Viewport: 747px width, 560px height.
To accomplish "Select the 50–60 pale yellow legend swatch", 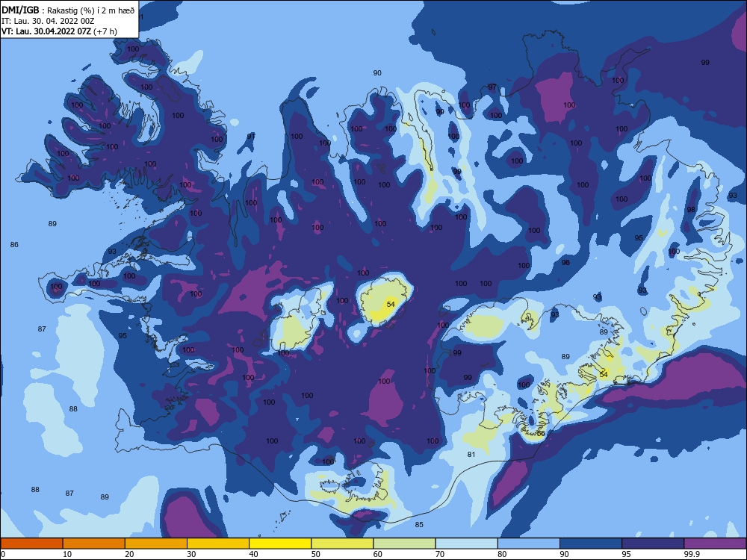I will click(342, 544).
